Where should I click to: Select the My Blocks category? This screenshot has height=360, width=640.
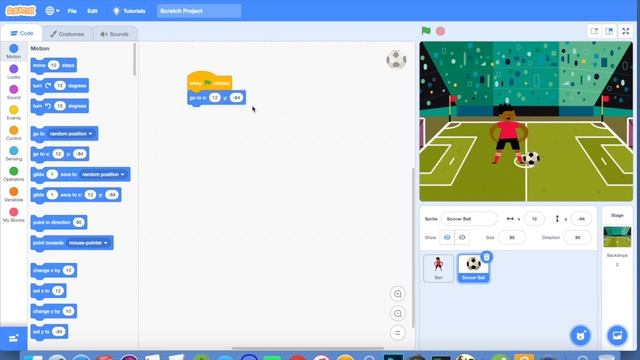click(x=13, y=215)
